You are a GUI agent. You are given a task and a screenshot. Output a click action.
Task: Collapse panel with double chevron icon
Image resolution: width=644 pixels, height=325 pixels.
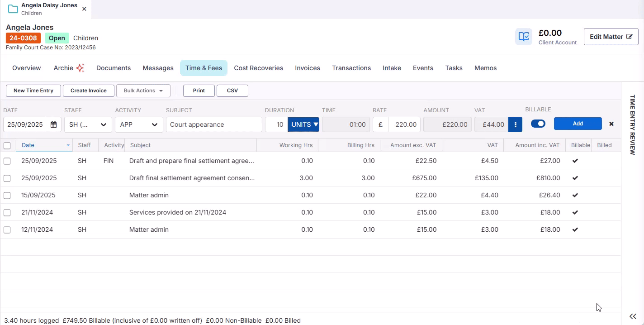(x=633, y=316)
